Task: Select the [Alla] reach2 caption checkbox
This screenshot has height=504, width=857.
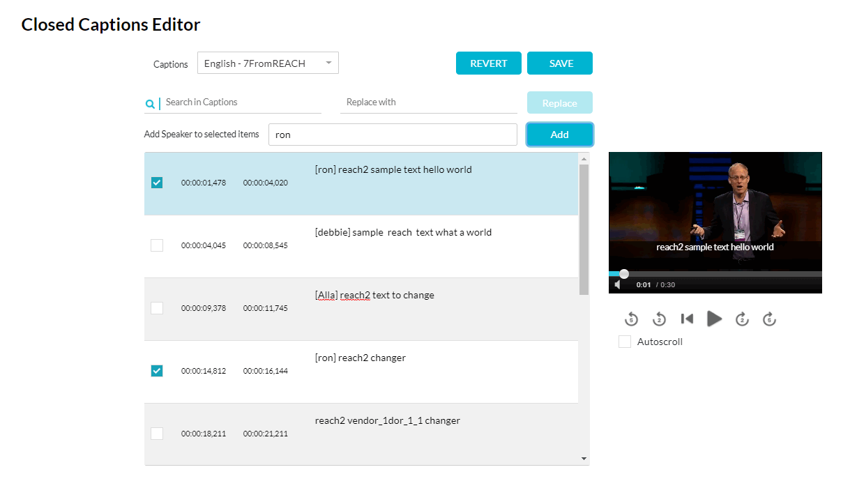Action: (x=157, y=308)
